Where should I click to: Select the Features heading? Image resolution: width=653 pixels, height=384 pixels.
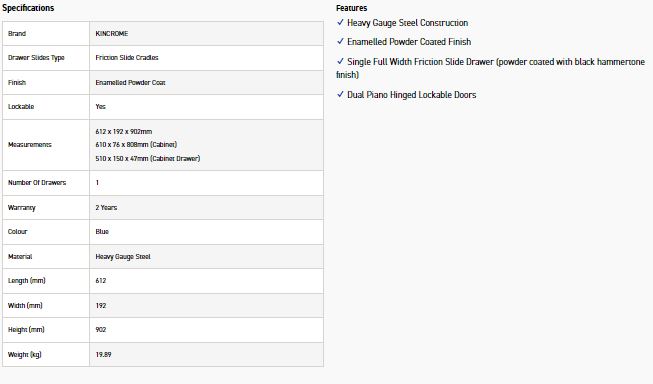(351, 8)
